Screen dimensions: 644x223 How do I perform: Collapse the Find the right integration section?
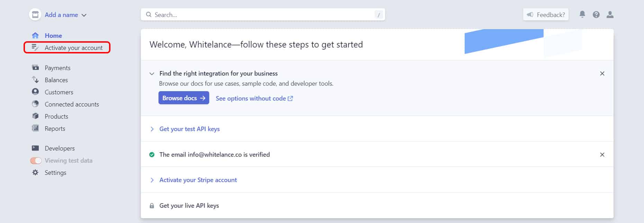152,74
